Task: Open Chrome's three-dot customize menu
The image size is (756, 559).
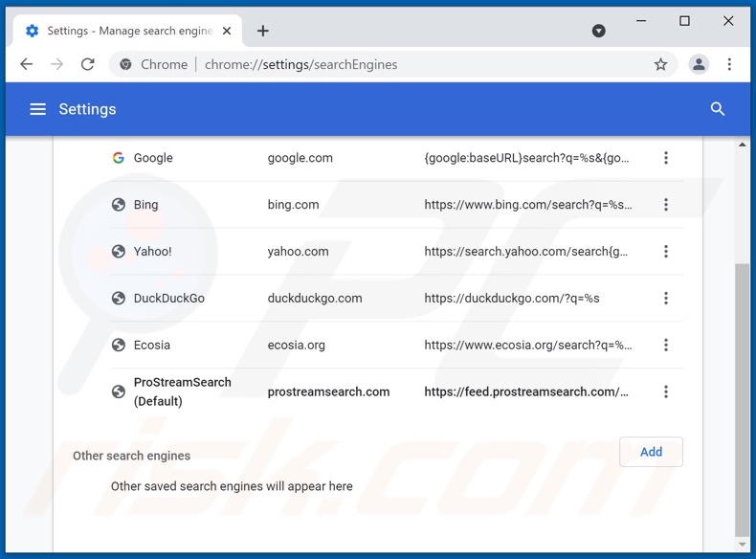Action: pos(729,64)
